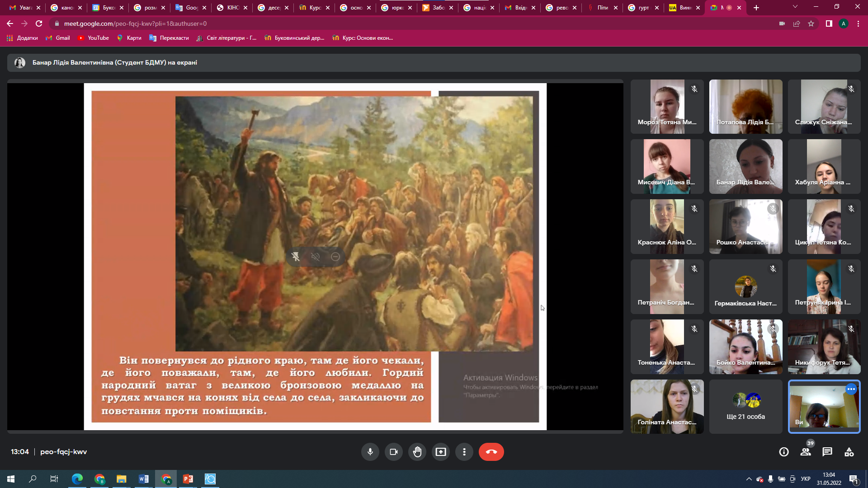The width and height of the screenshot is (868, 488).
Task: Switch to the 'Пітн' tab
Action: click(x=602, y=8)
